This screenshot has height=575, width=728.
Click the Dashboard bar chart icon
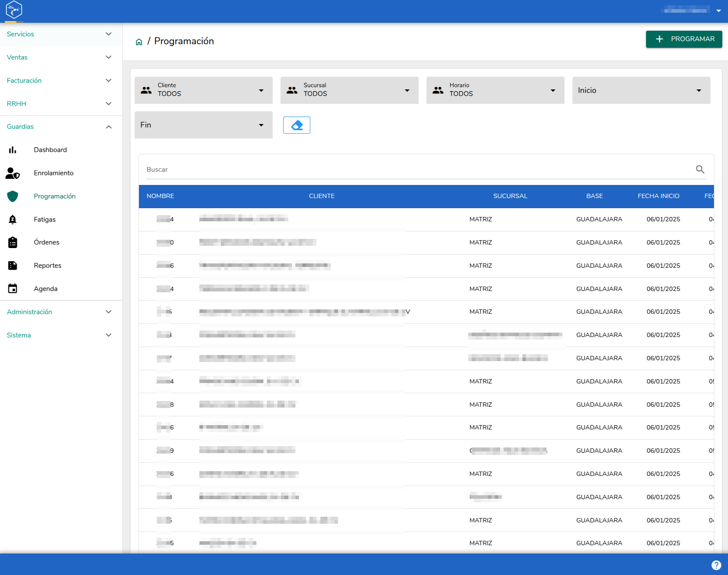coord(13,150)
